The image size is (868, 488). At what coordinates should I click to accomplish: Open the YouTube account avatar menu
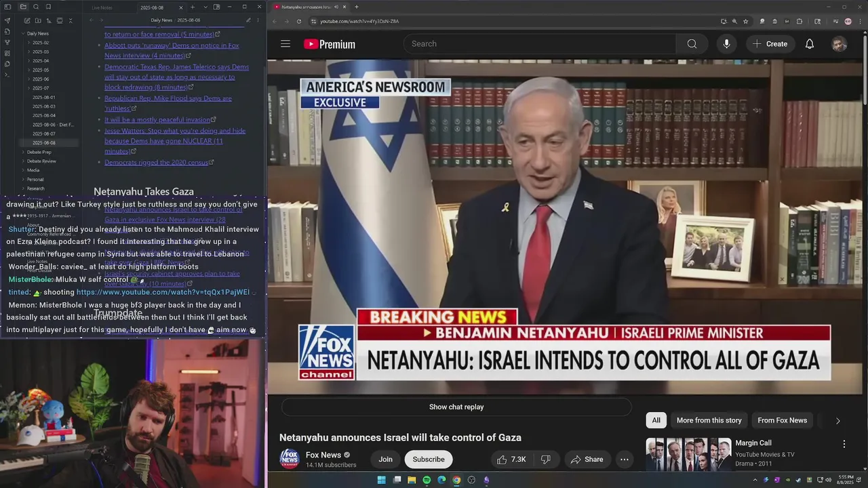[x=839, y=44]
